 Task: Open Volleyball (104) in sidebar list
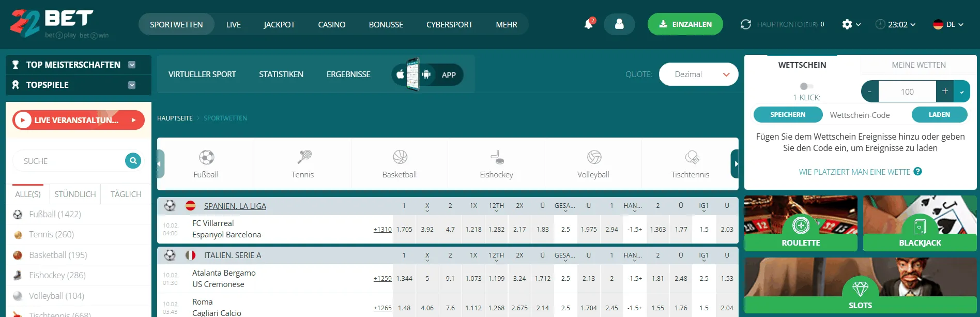click(x=78, y=296)
